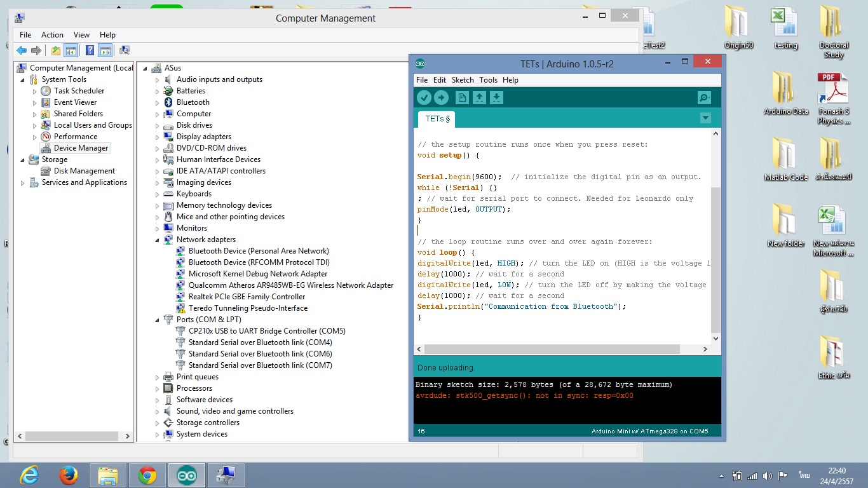This screenshot has width=868, height=488.
Task: Click the network signal tray icon
Action: (752, 475)
